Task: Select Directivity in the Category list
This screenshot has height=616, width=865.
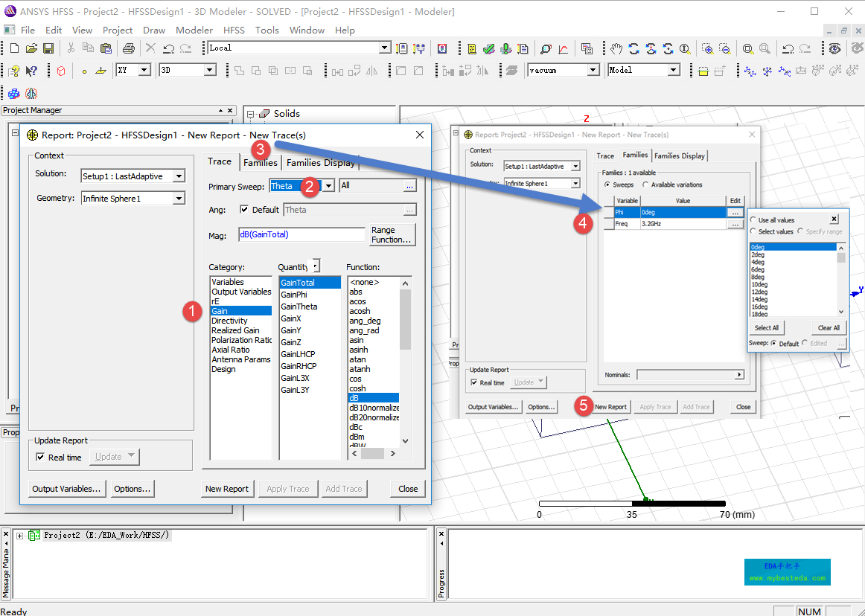Action: pos(229,321)
